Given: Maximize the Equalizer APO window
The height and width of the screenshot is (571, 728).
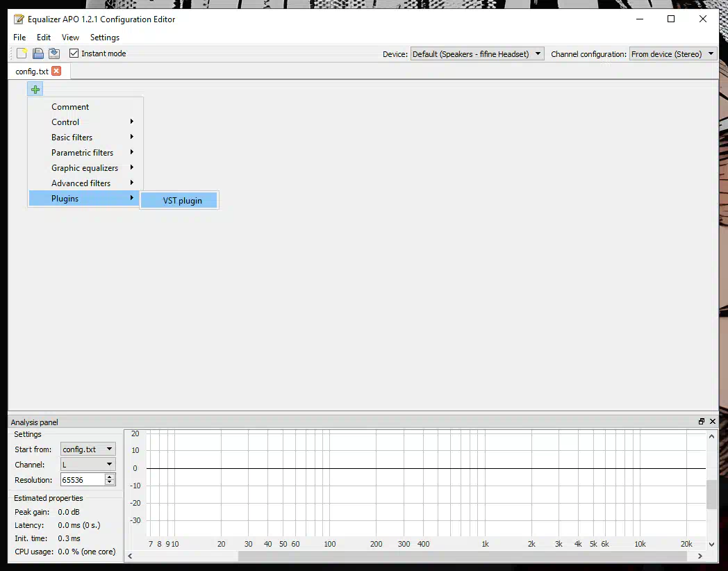Looking at the screenshot, I should [671, 19].
